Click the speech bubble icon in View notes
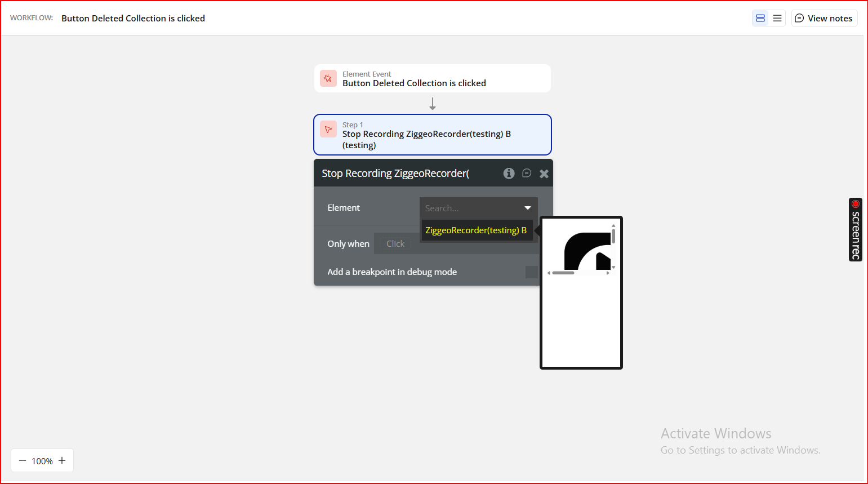This screenshot has width=868, height=484. (799, 18)
